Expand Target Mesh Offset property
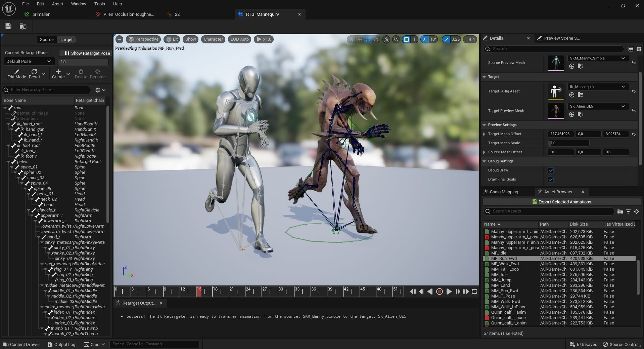 (x=484, y=134)
